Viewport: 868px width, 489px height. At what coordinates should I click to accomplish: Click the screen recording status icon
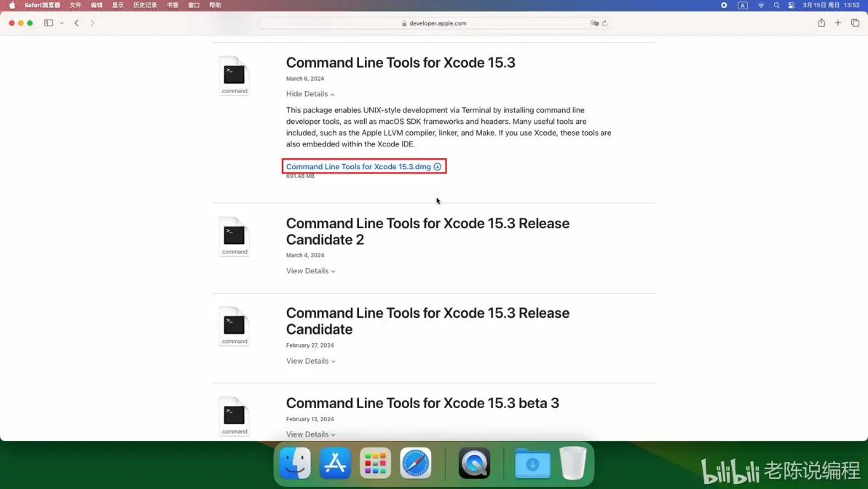tap(724, 5)
